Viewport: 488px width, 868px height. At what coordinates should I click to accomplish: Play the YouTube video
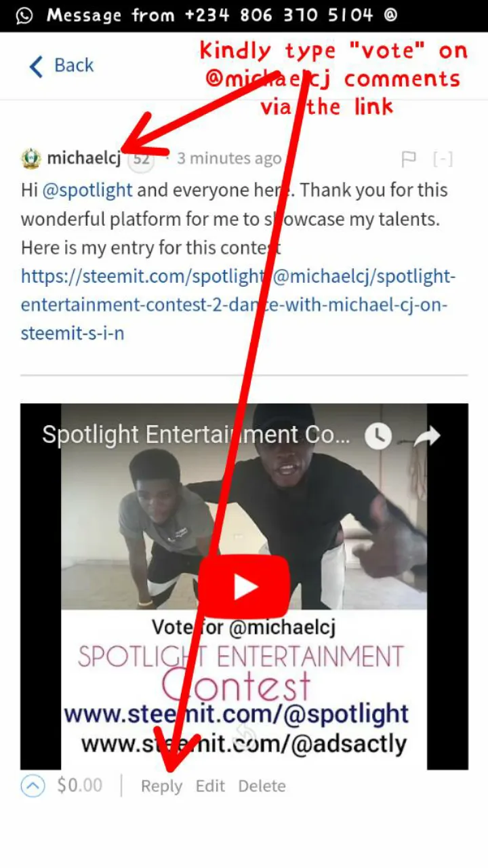245,587
